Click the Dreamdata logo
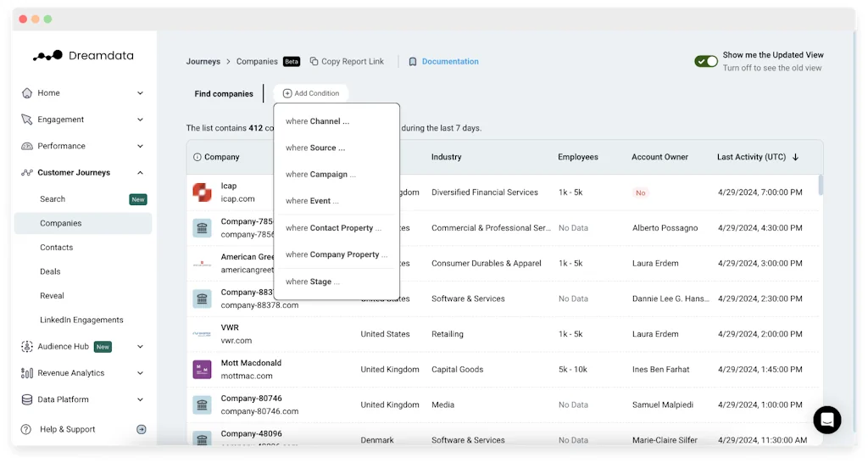 pyautogui.click(x=84, y=55)
